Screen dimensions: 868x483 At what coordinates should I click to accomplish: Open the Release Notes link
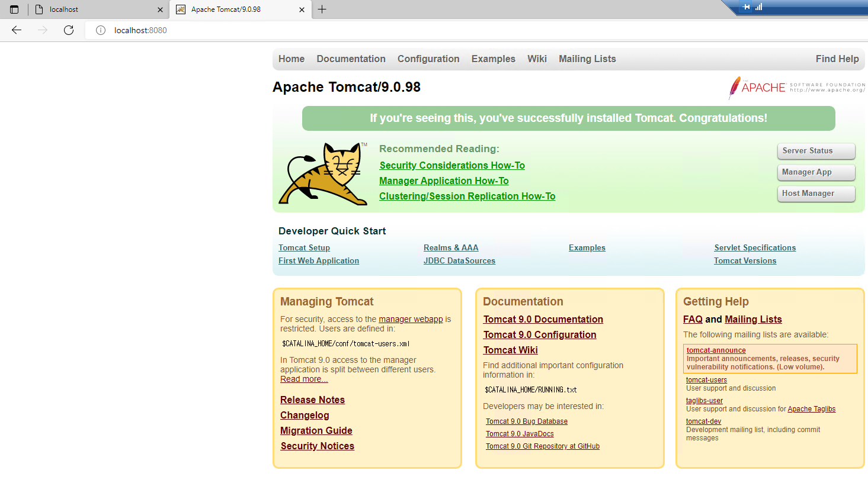[312, 400]
